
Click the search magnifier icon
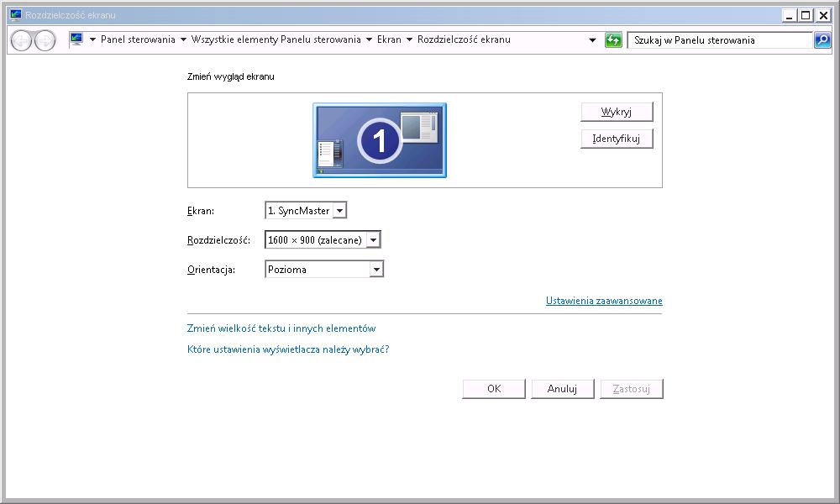(822, 40)
